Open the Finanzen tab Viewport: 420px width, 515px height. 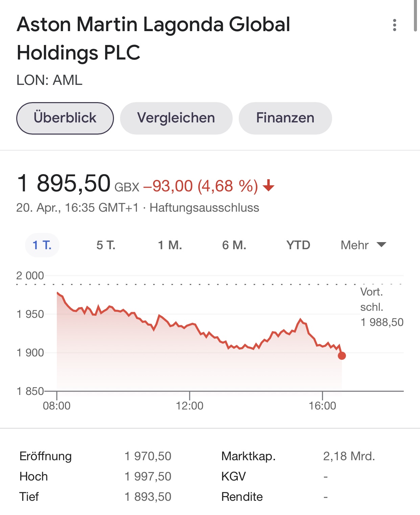(x=285, y=118)
